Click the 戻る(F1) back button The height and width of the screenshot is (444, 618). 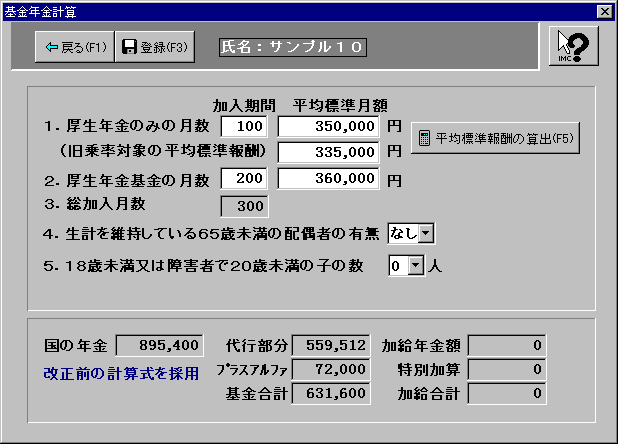tap(75, 47)
